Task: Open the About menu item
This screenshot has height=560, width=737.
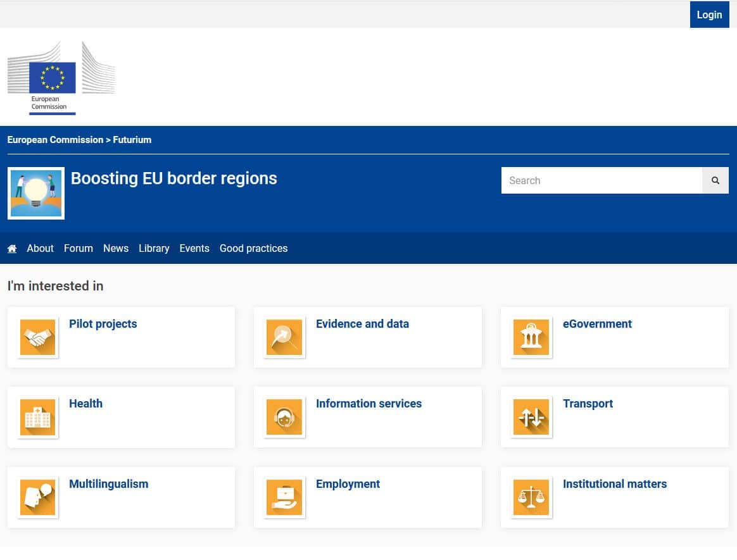Action: [x=40, y=249]
